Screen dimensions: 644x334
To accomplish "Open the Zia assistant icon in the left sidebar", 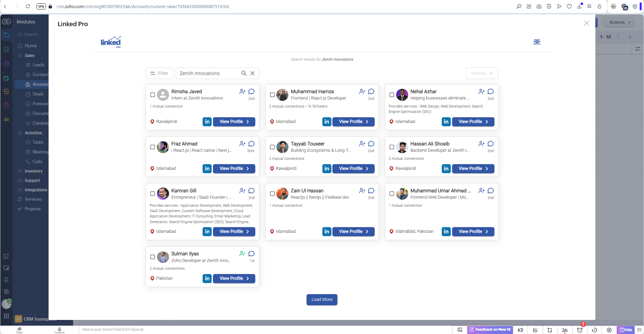I will coord(6,119).
